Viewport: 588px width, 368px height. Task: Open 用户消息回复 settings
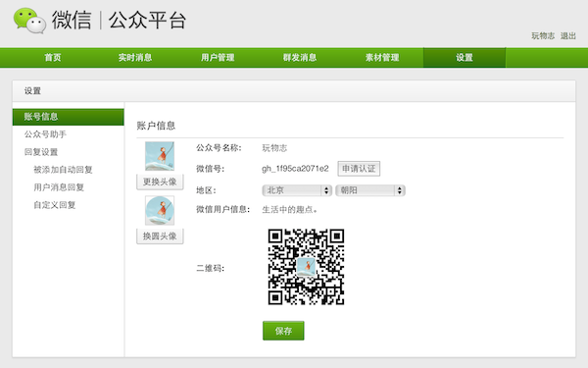(59, 187)
